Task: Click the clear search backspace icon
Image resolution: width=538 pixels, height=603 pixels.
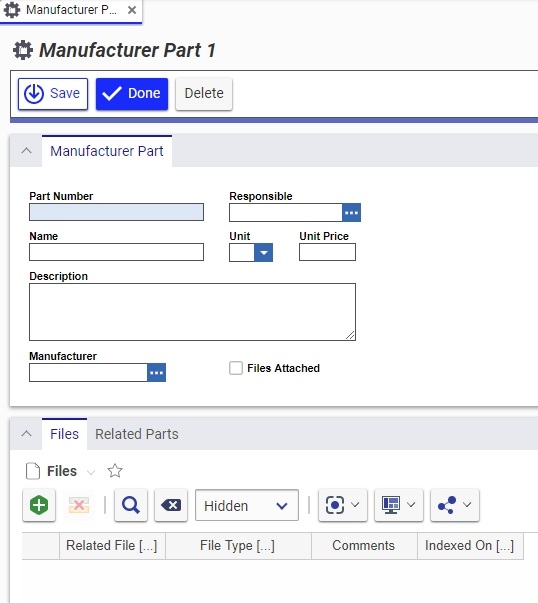Action: coord(171,505)
